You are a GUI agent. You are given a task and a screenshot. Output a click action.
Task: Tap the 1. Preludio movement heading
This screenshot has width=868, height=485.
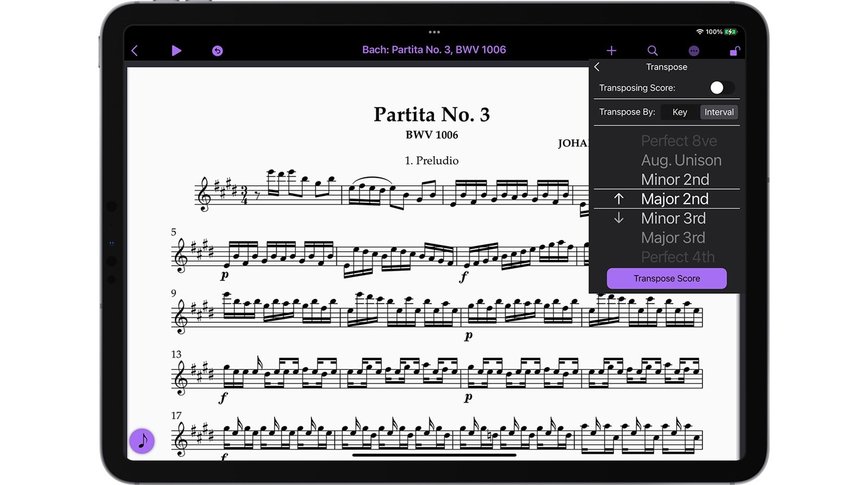(x=432, y=161)
